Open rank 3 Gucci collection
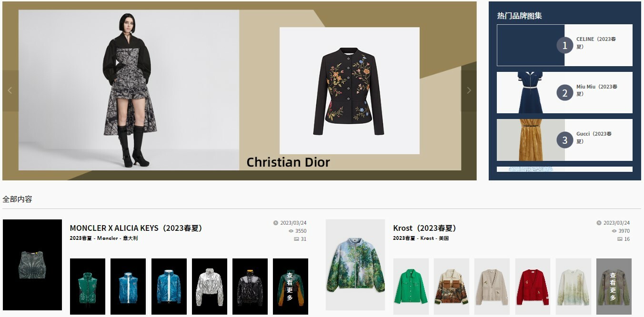 [x=564, y=140]
